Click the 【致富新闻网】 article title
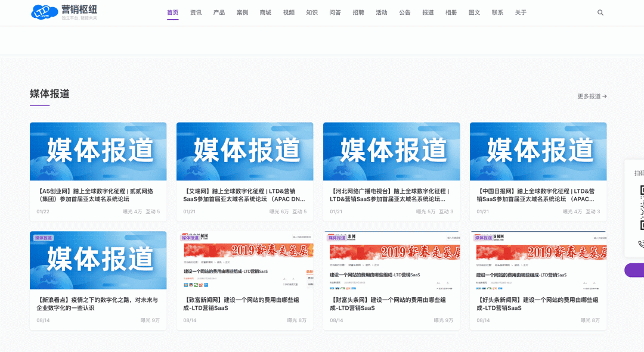Screen dimensions: 644x352 [x=241, y=304]
